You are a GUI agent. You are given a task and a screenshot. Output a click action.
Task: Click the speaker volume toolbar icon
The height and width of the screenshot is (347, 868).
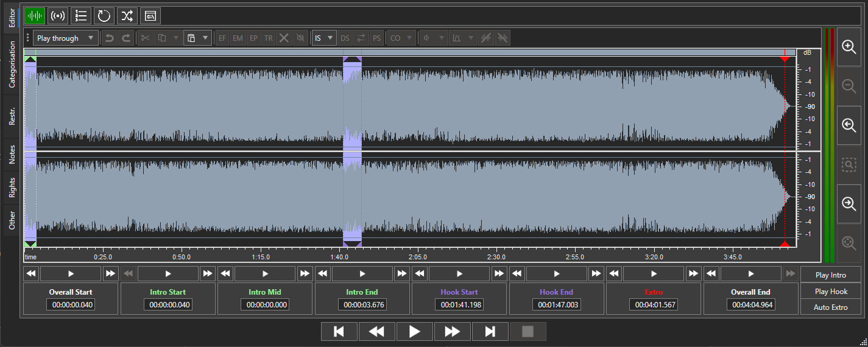coord(426,38)
